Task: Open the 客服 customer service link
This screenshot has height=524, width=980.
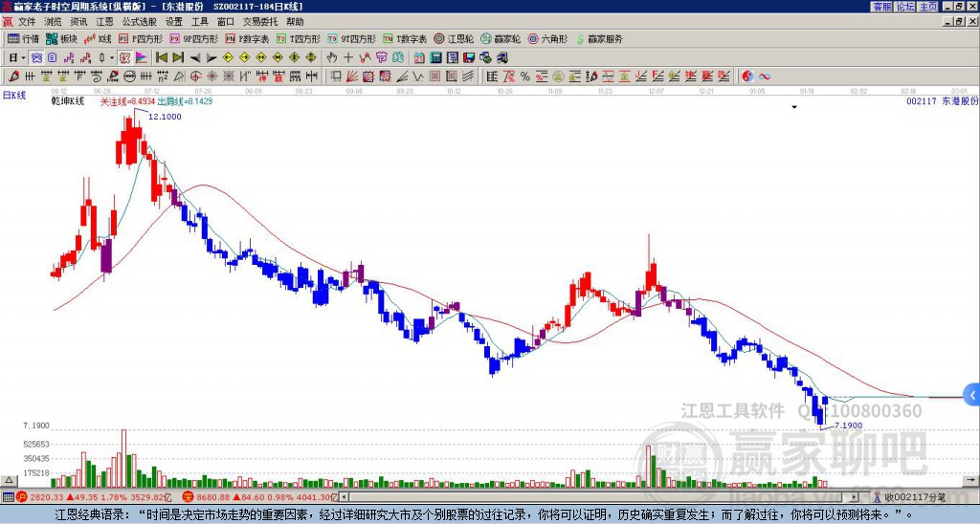Action: click(882, 7)
